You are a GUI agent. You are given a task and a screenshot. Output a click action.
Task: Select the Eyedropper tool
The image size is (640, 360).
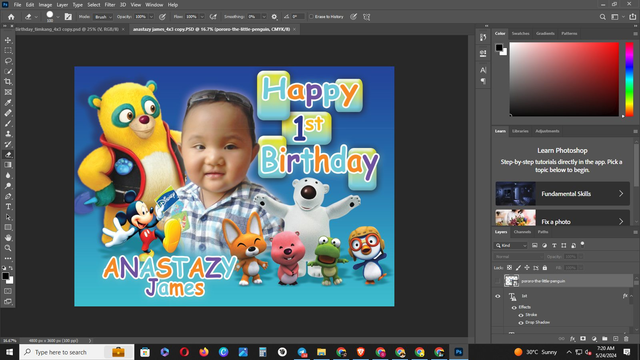point(8,102)
